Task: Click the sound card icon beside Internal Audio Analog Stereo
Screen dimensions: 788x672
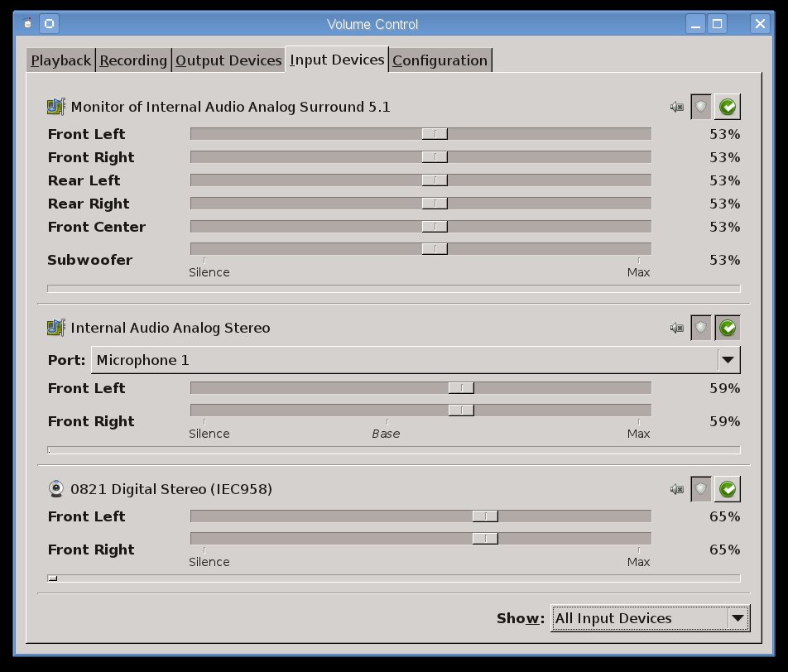Action: click(55, 328)
